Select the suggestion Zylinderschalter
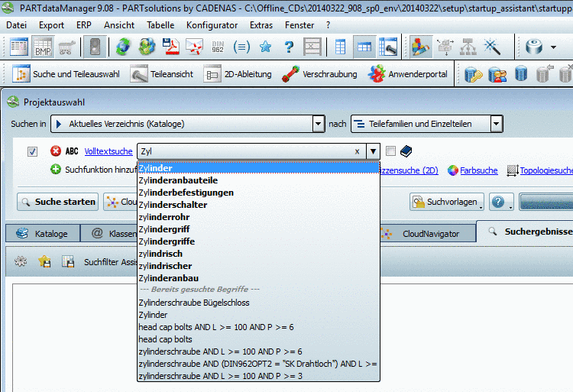Viewport: 573px width, 392px height. 258,205
